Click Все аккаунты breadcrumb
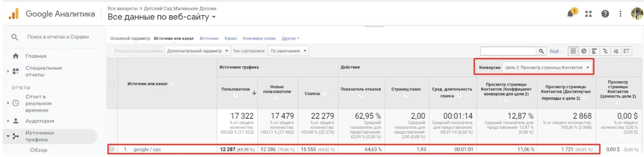The image size is (644, 157). click(x=122, y=8)
